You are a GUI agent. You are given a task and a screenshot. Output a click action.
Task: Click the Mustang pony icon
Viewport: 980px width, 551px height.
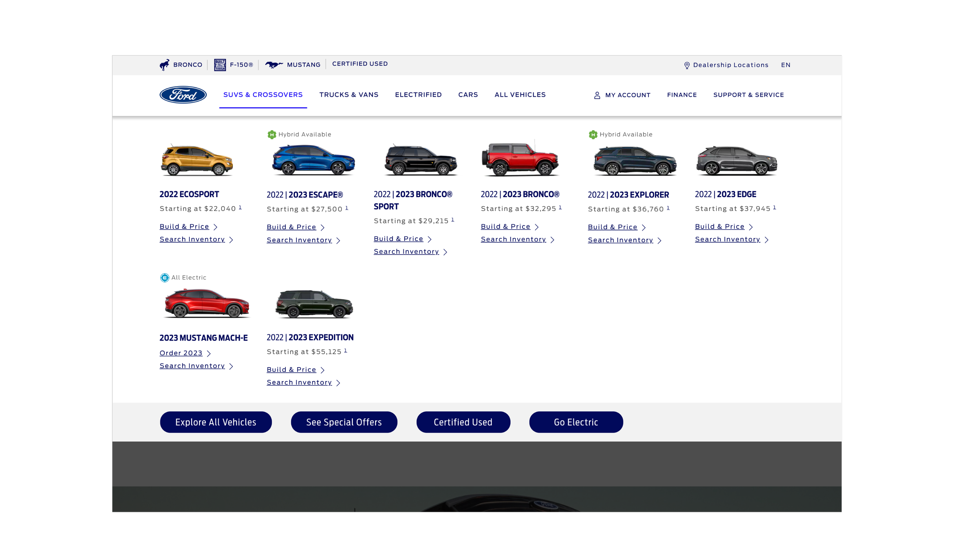(274, 64)
